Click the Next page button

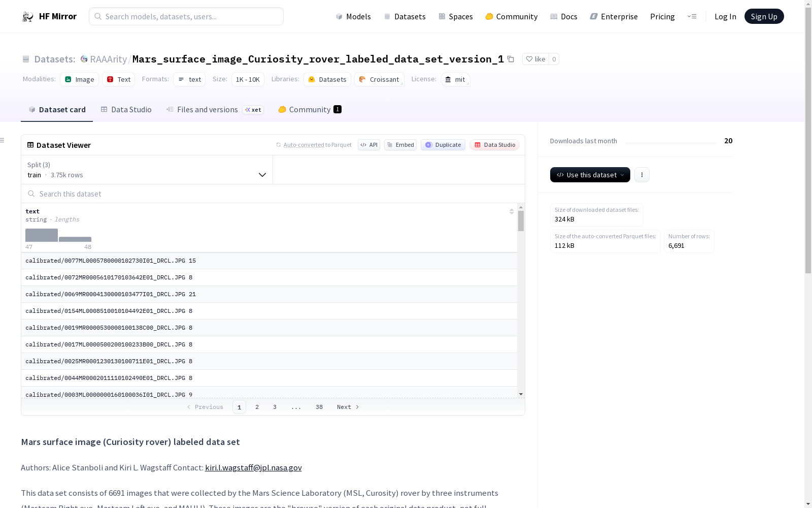[348, 407]
